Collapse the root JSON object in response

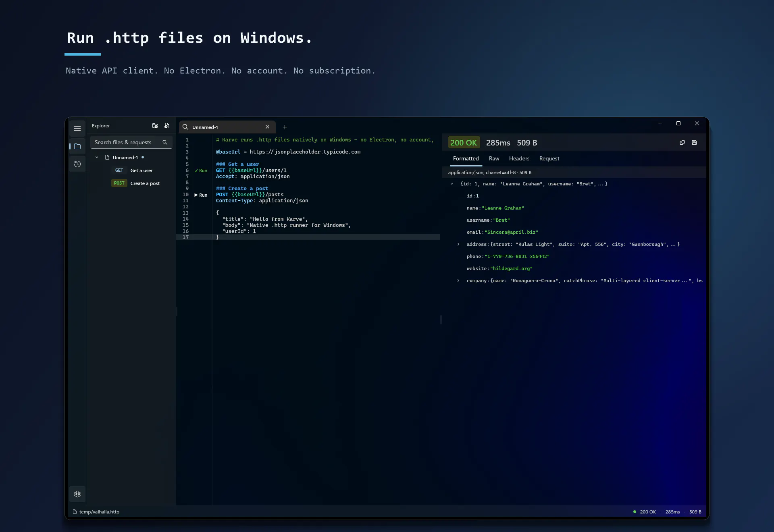[x=452, y=184]
